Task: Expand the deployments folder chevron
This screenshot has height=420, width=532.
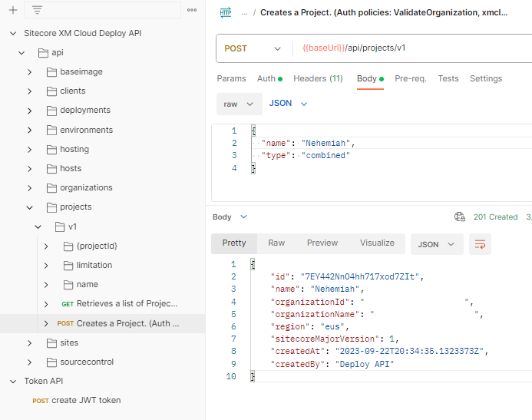Action: [x=29, y=111]
